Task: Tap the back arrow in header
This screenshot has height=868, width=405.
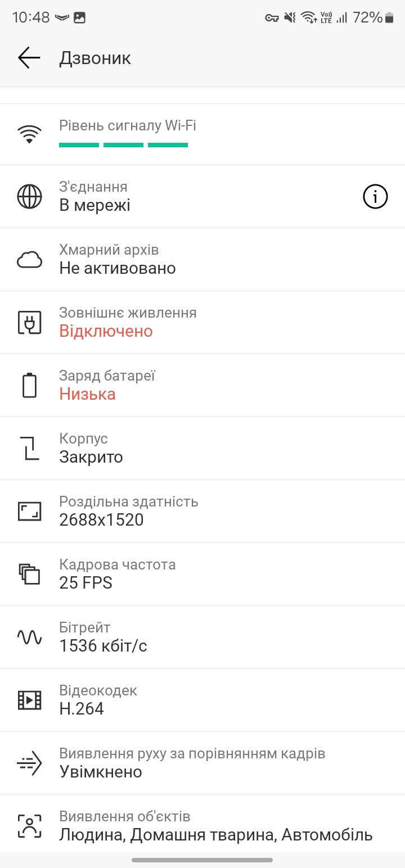Action: 29,58
